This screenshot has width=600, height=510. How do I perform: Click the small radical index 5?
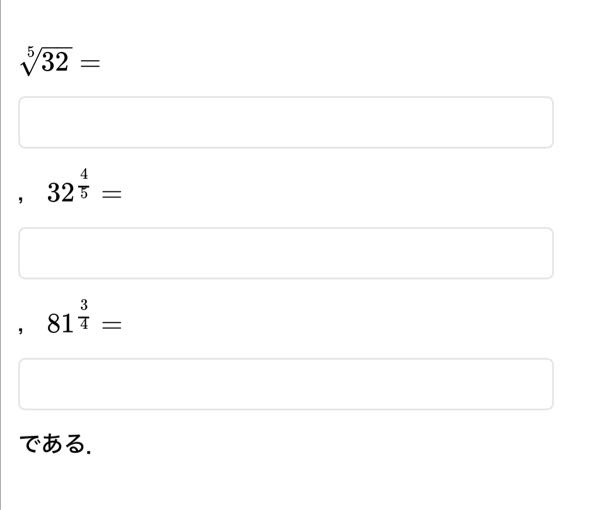(x=31, y=51)
